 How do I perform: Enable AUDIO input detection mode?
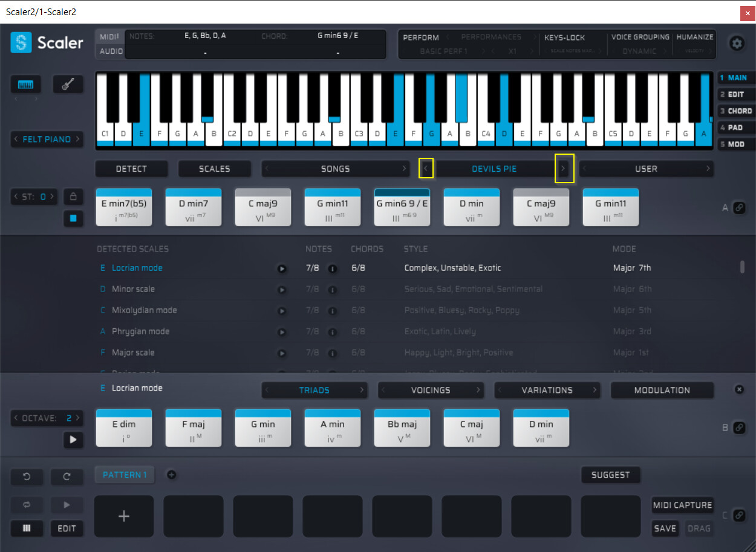tap(111, 51)
